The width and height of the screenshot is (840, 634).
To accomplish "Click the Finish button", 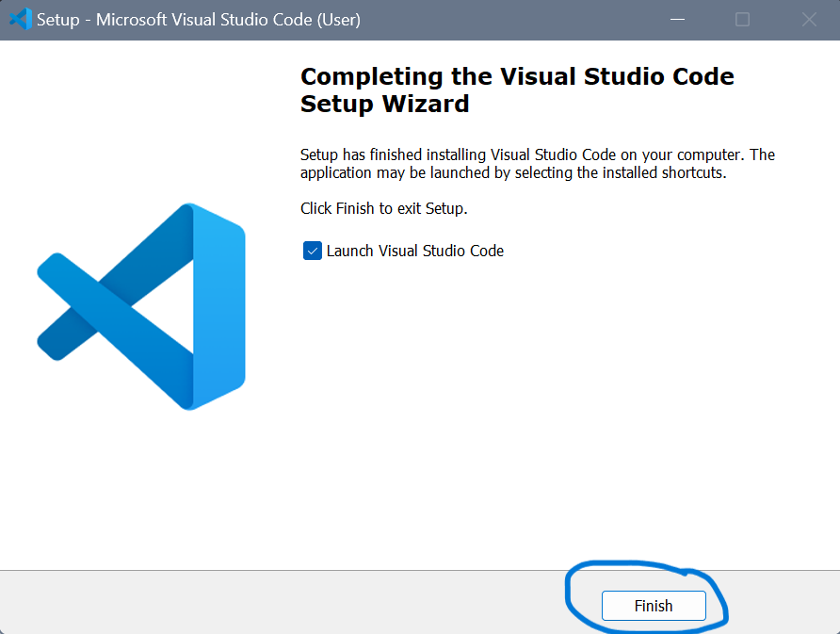I will pos(654,606).
